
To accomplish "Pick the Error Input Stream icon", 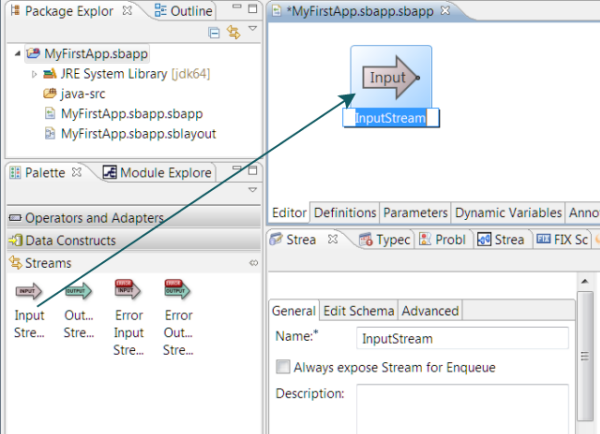I will tap(128, 291).
